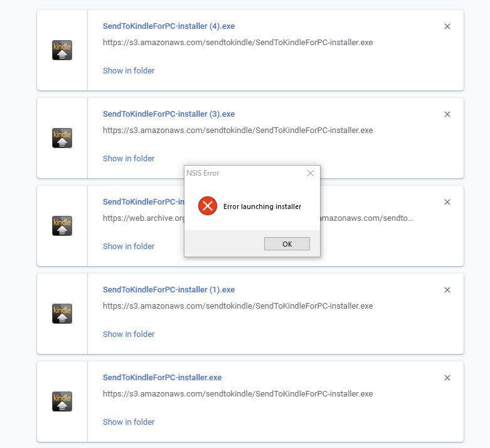The width and height of the screenshot is (490, 448).
Task: Open SendToKindleForPC-installer (1).exe download link
Action: point(169,289)
